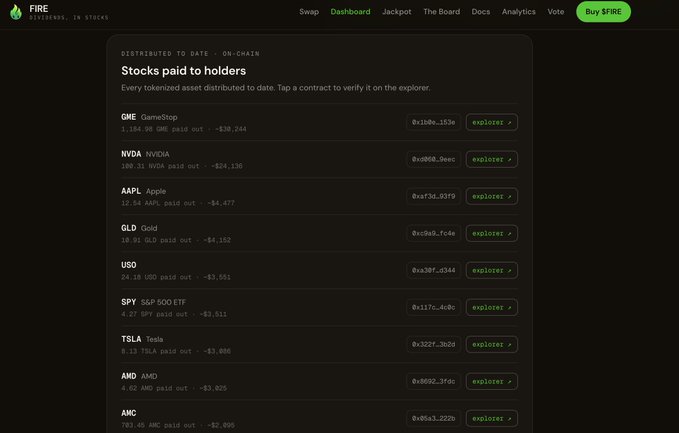Click the Gold asset name
This screenshot has width=679, height=433.
click(149, 228)
